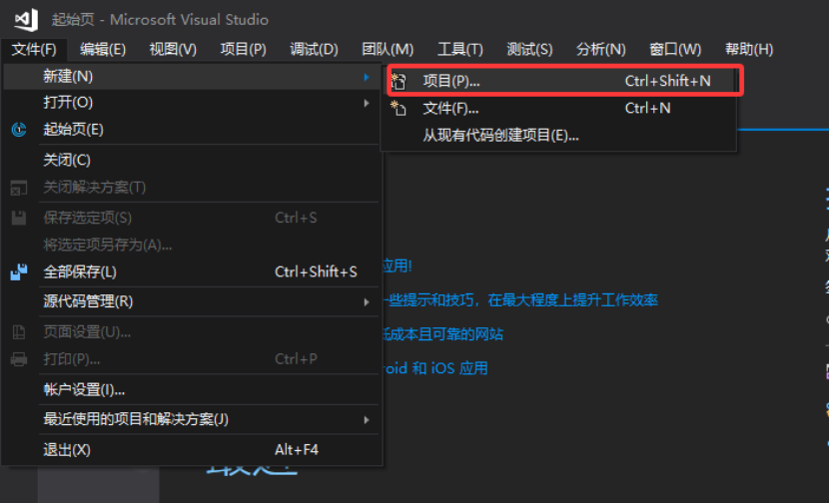The width and height of the screenshot is (829, 504).
Task: Expand the 最近使用的项目和解决方案(J) submenu arrow
Action: coord(367,420)
